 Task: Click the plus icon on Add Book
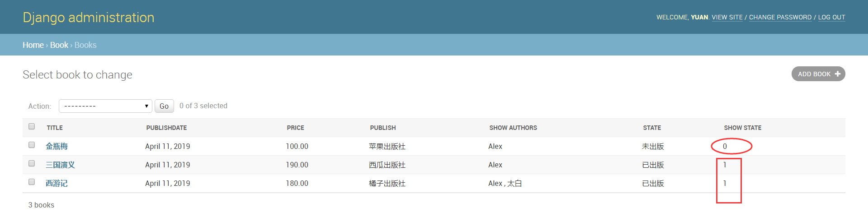point(837,74)
